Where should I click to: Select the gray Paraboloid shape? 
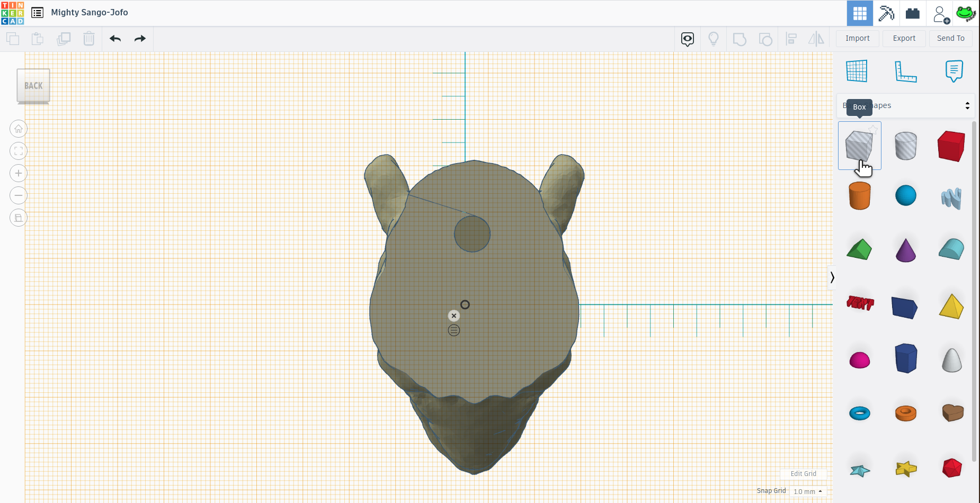(x=951, y=360)
